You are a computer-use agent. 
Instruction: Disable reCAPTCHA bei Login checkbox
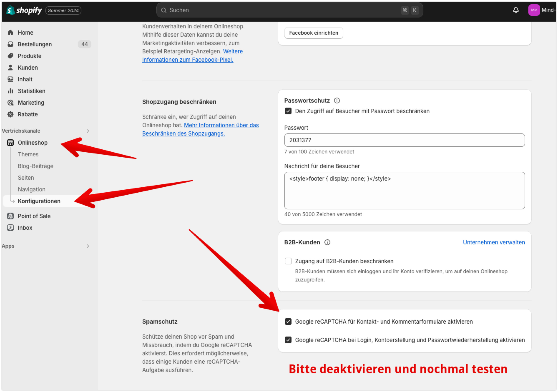coord(288,340)
